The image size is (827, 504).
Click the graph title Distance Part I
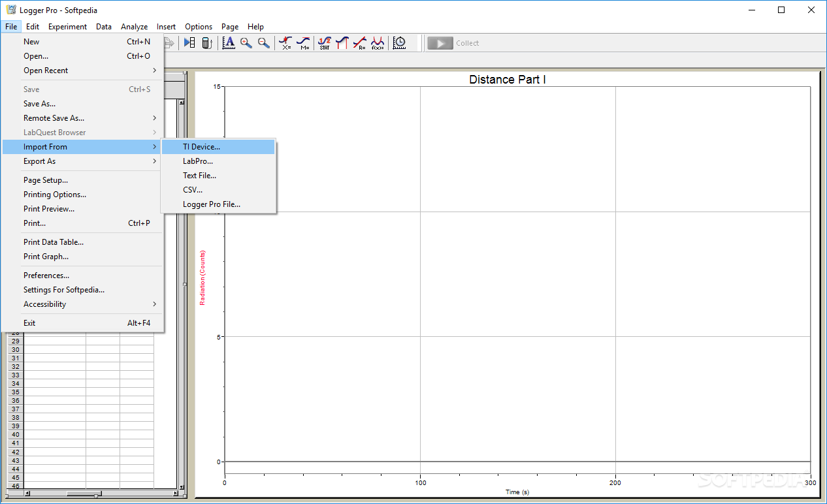[x=508, y=80]
